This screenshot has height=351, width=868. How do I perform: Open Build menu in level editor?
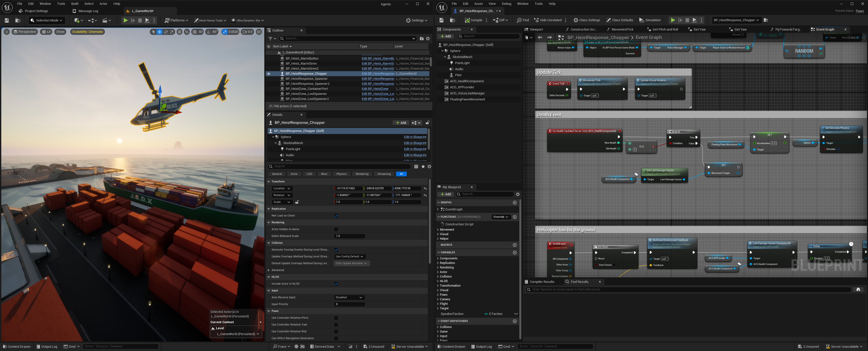75,4
